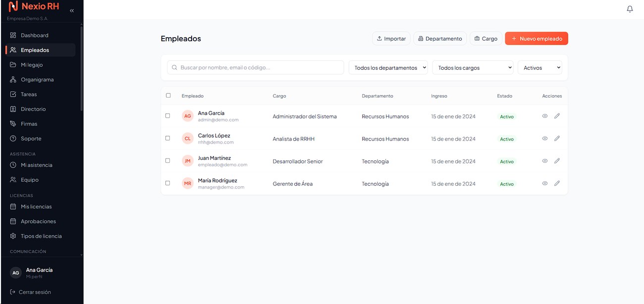Open Tipos de licencia menu item

click(41, 236)
